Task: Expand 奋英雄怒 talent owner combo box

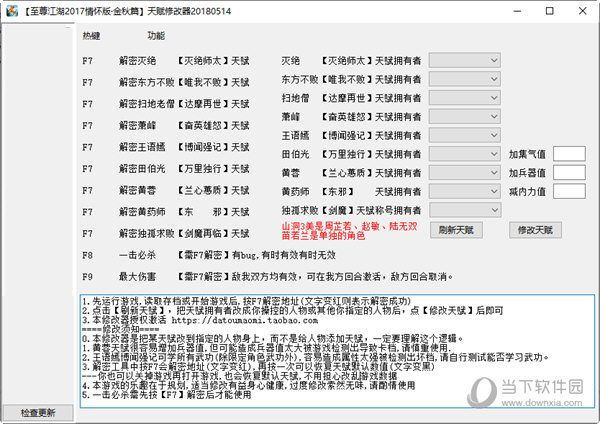Action: (464, 117)
